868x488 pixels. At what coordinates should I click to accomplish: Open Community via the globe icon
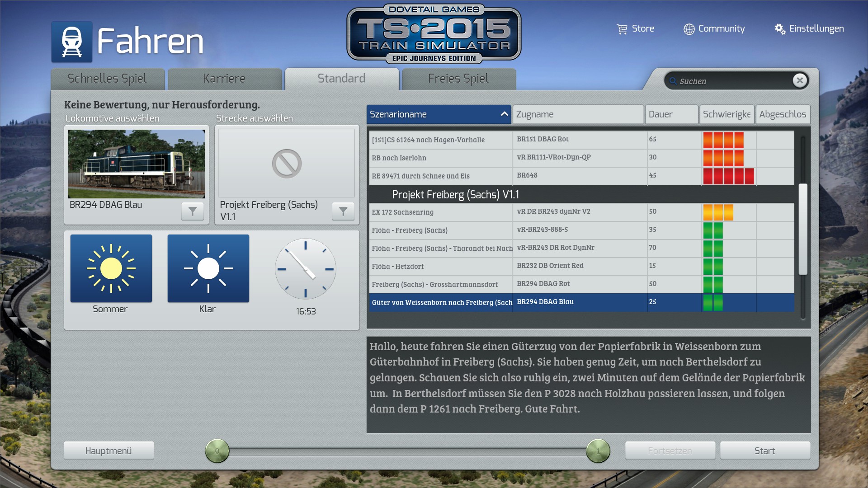tap(689, 29)
